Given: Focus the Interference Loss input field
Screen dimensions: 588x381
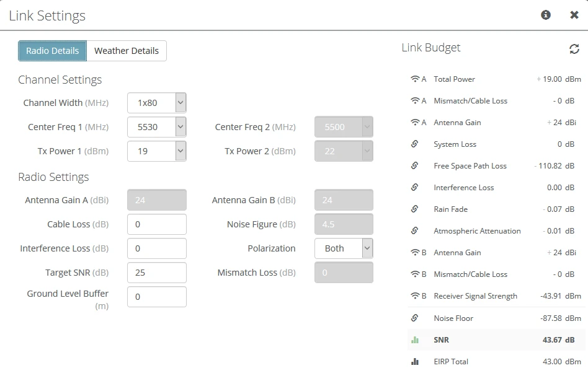Looking at the screenshot, I should (x=157, y=248).
